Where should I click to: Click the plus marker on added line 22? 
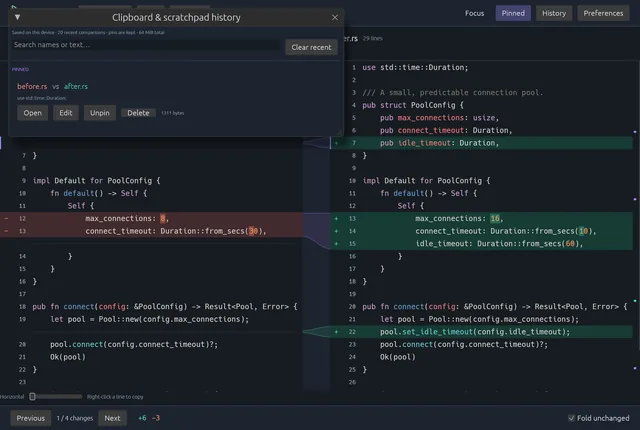point(336,332)
